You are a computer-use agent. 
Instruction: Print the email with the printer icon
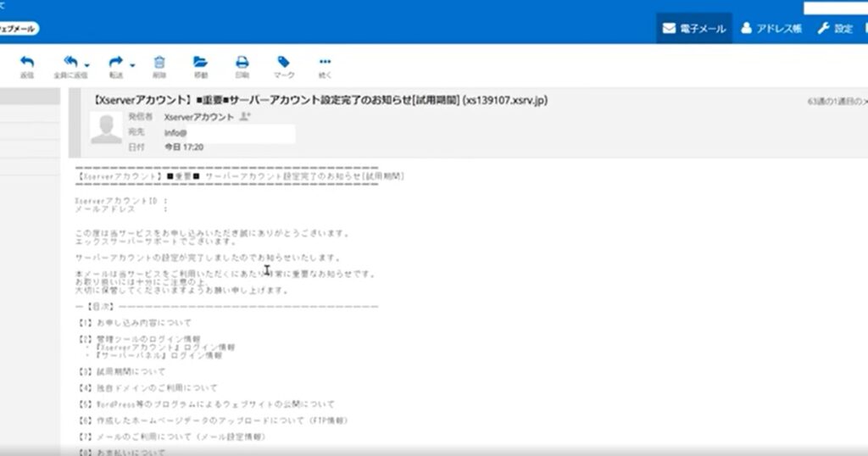[x=242, y=61]
